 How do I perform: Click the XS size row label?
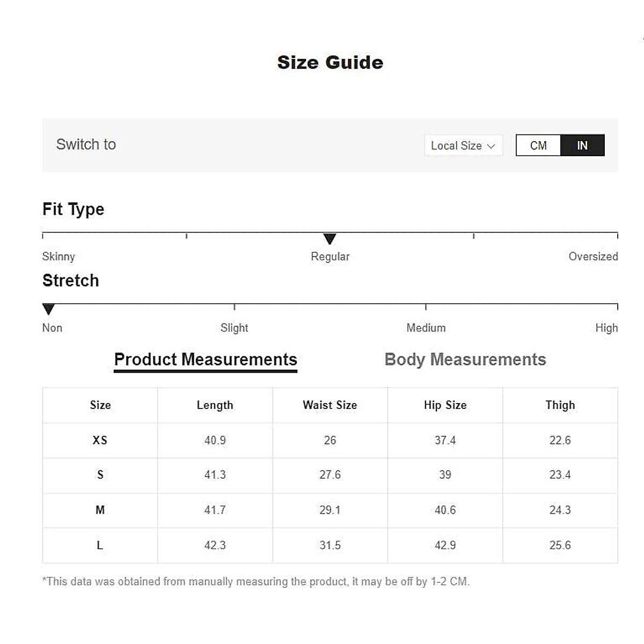(x=100, y=440)
